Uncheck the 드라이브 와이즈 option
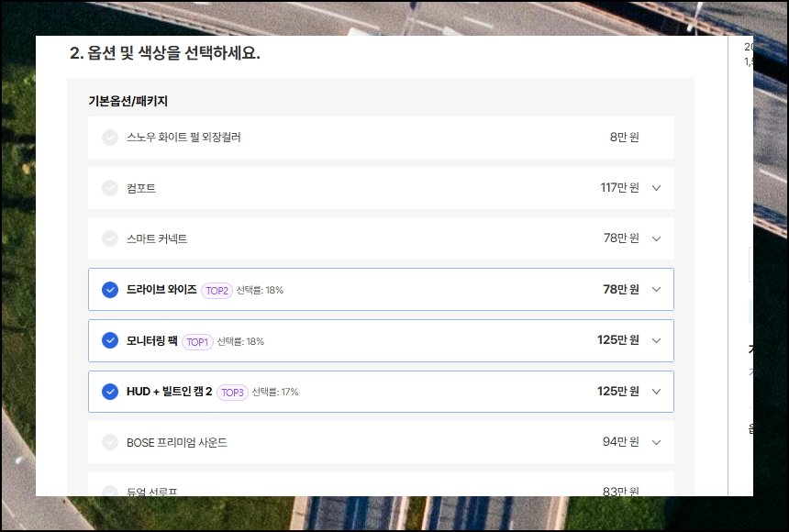This screenshot has width=789, height=532. point(110,290)
